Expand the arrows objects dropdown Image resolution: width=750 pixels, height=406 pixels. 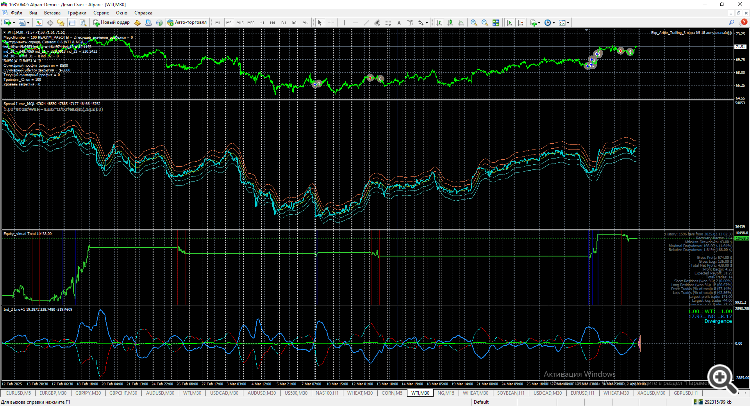(x=427, y=22)
